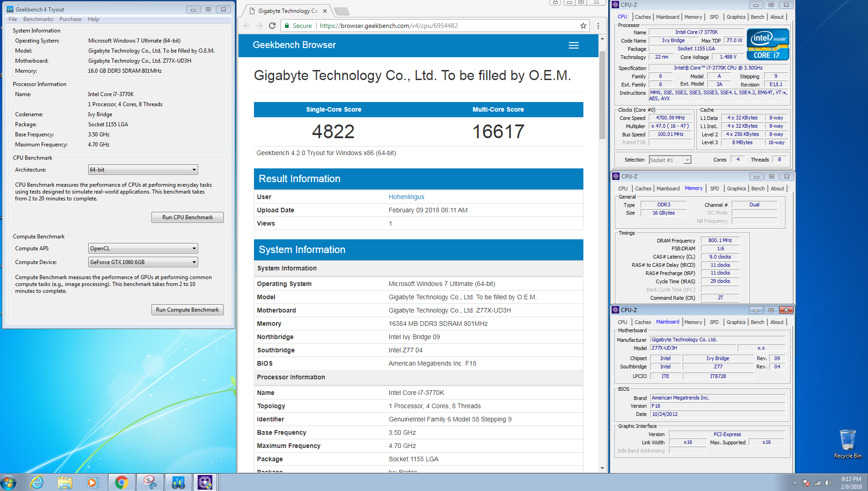Click the browser vertical scrollbar thumb

(x=602, y=95)
